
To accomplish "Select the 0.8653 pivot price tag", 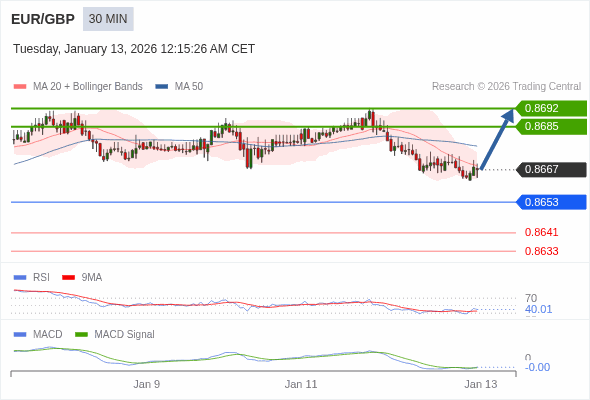I will coord(552,202).
